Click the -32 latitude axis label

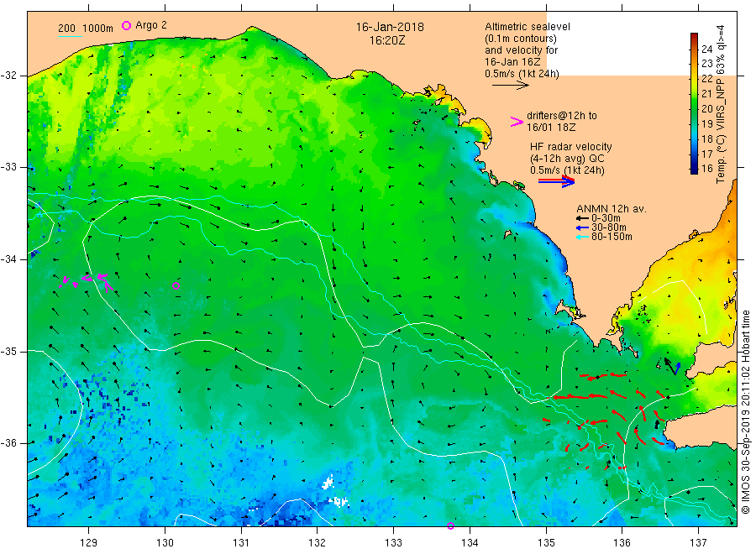click(8, 76)
